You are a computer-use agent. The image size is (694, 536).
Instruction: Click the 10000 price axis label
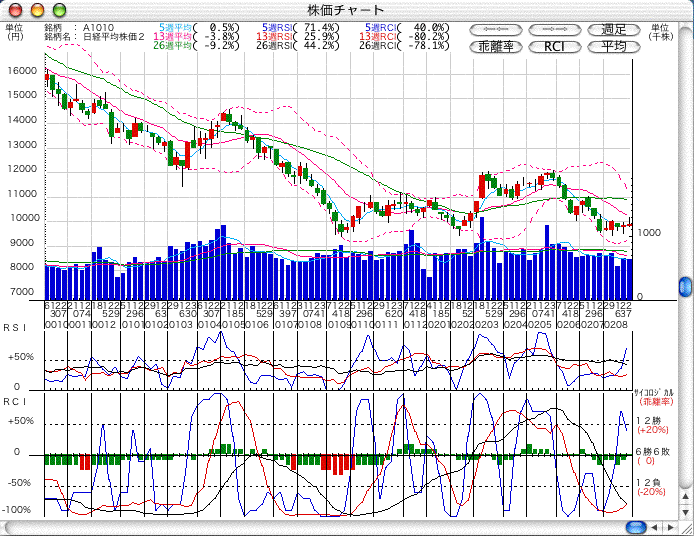click(x=23, y=218)
